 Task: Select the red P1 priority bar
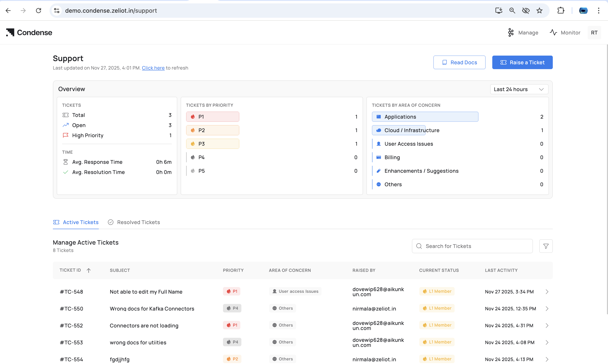(x=213, y=117)
